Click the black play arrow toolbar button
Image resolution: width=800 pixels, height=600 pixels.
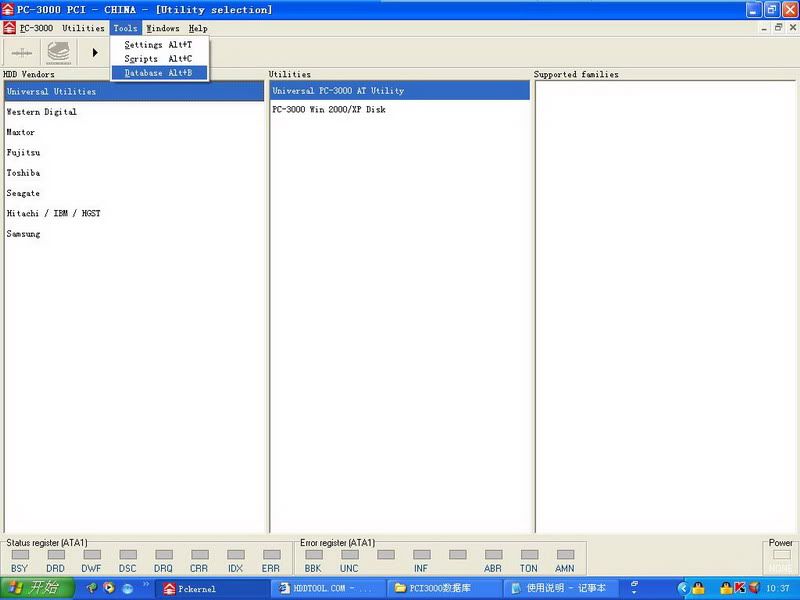point(95,53)
